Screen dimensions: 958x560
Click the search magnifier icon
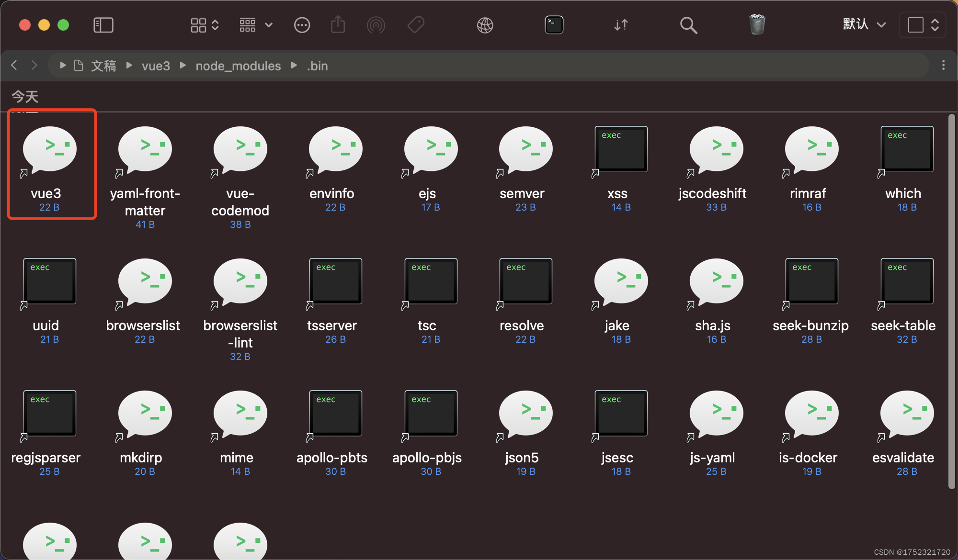(688, 25)
